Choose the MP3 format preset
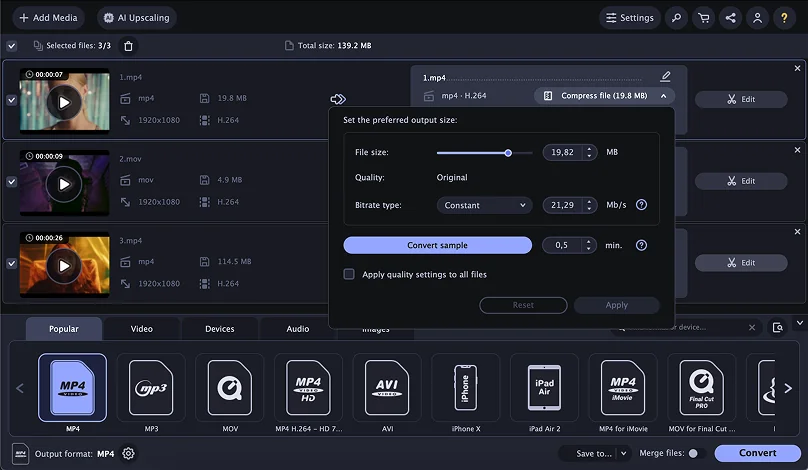Image resolution: width=808 pixels, height=470 pixels. coord(151,393)
